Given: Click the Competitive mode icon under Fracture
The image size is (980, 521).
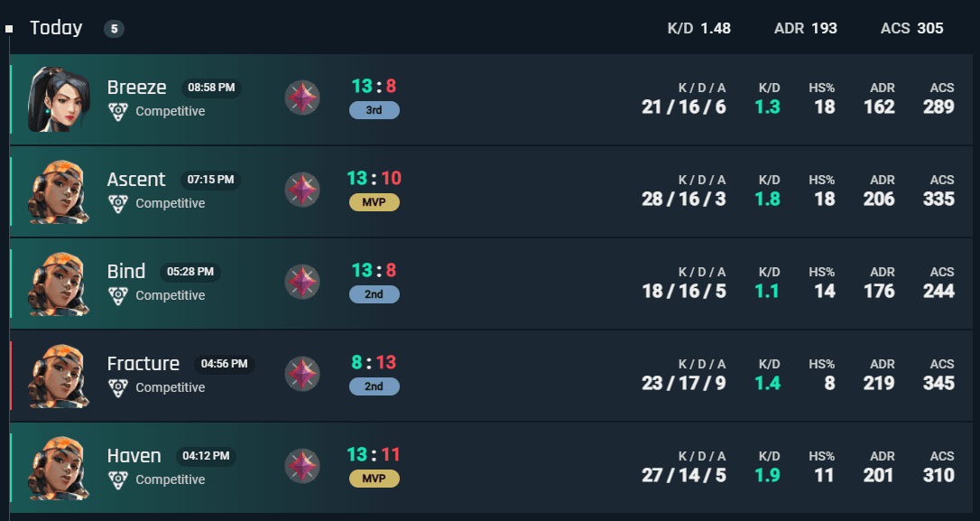Looking at the screenshot, I should coord(118,387).
